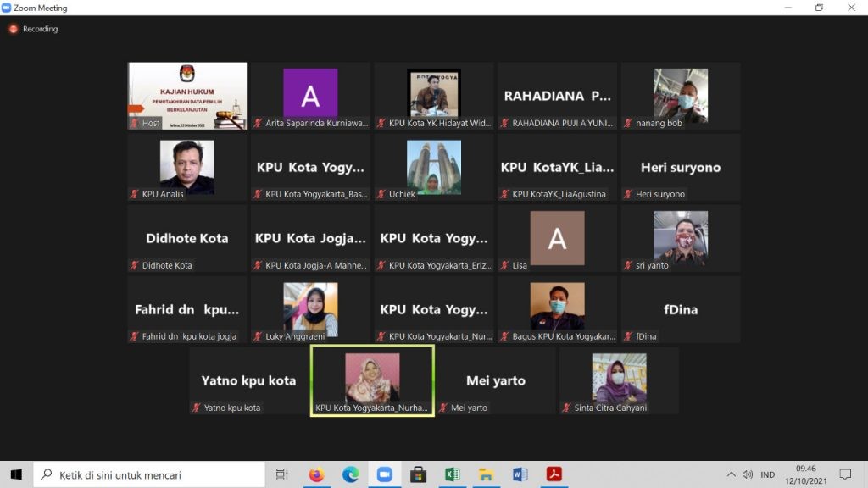
Task: Switch to Excel in taskbar
Action: 452,474
